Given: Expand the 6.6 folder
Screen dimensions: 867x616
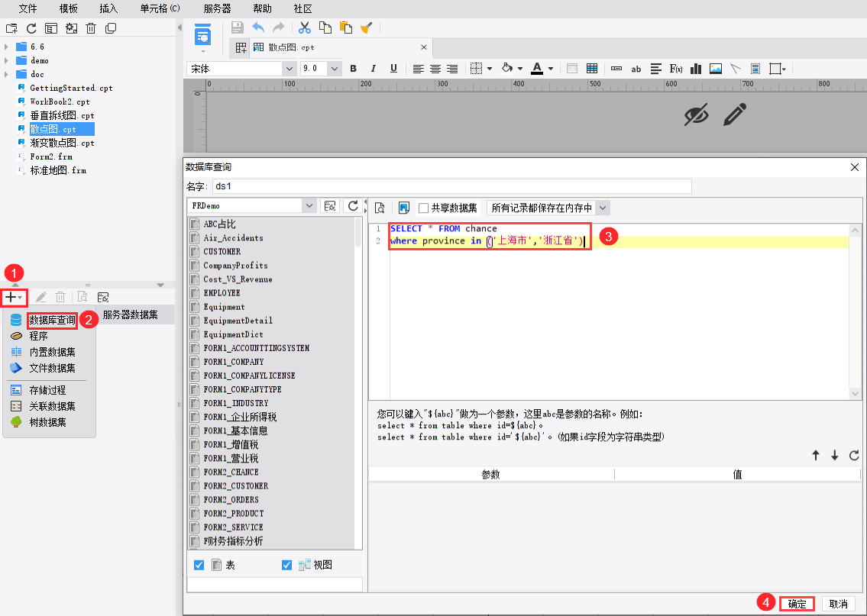Looking at the screenshot, I should click(x=7, y=47).
